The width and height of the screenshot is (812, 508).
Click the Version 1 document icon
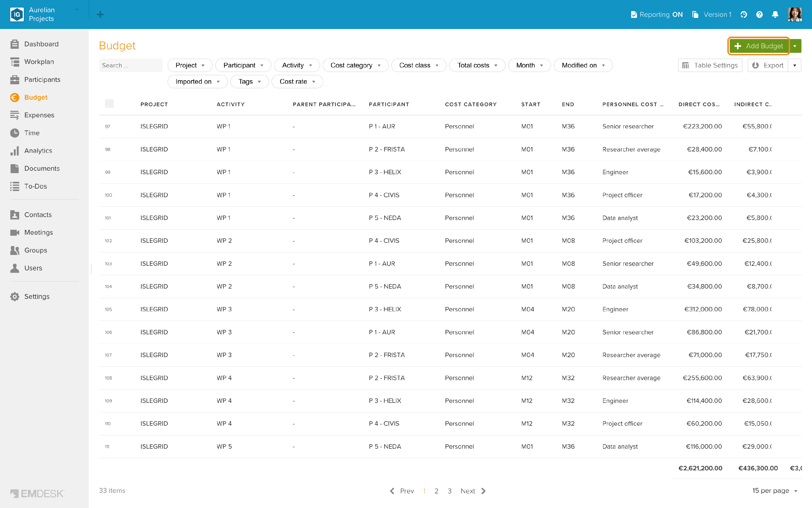tap(695, 14)
